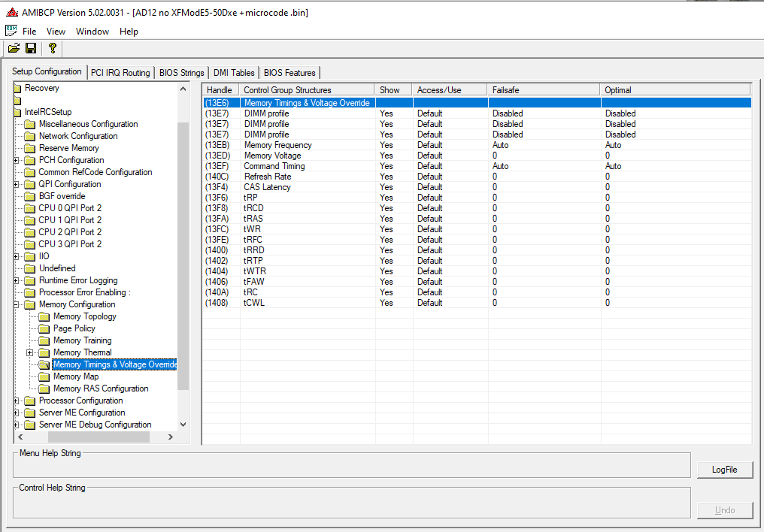Select the Memory Frequency row
This screenshot has height=532, width=764.
(477, 145)
